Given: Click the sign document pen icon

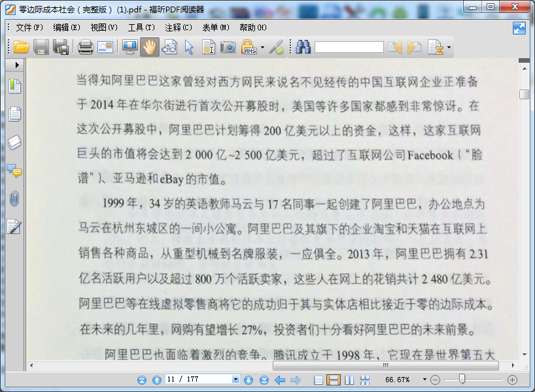Looking at the screenshot, I should [x=276, y=47].
